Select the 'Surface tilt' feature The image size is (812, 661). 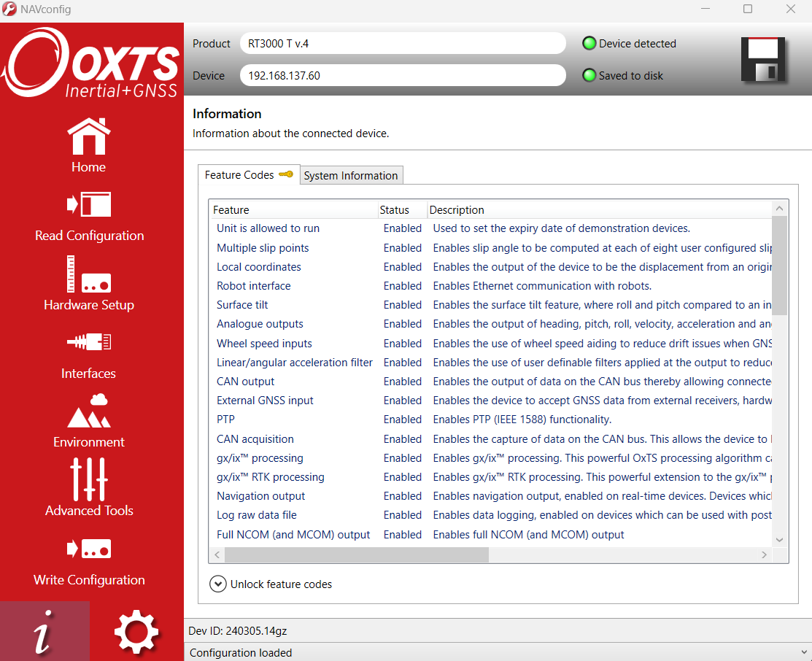tap(241, 305)
